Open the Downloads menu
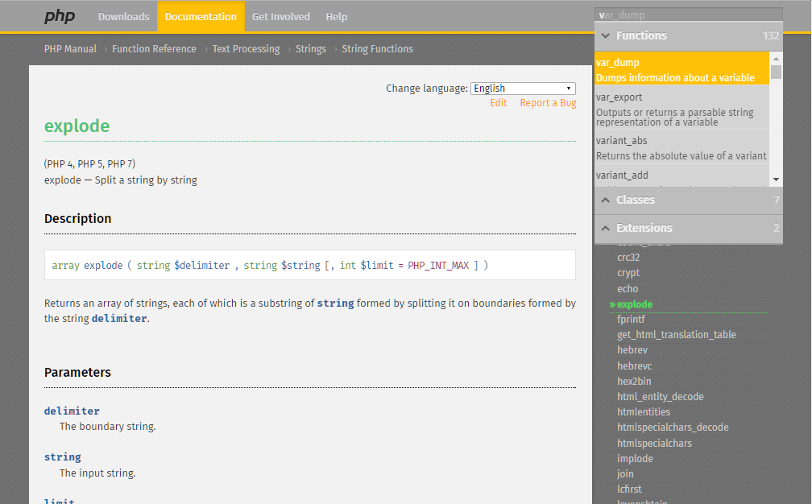Viewport: 812px width, 504px height. coord(124,17)
